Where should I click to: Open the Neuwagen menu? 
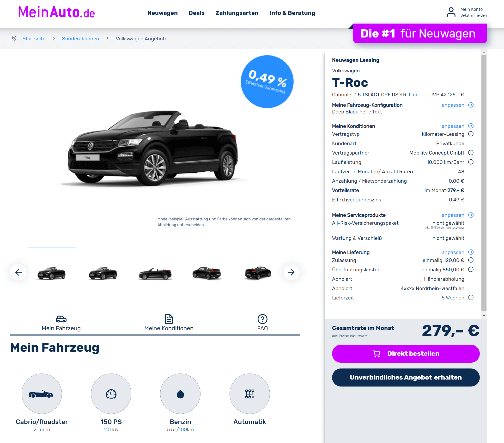[163, 13]
